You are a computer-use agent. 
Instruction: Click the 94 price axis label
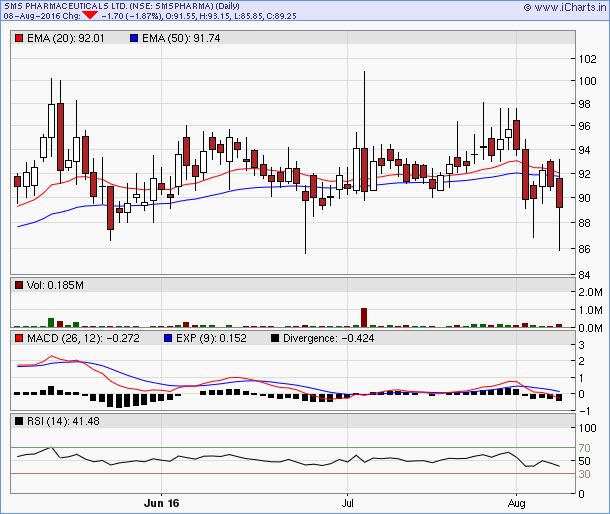(584, 150)
